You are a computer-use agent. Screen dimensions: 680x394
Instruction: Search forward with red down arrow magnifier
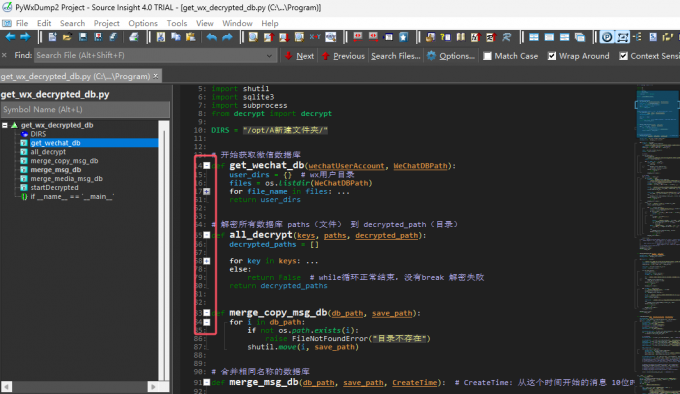click(x=284, y=37)
